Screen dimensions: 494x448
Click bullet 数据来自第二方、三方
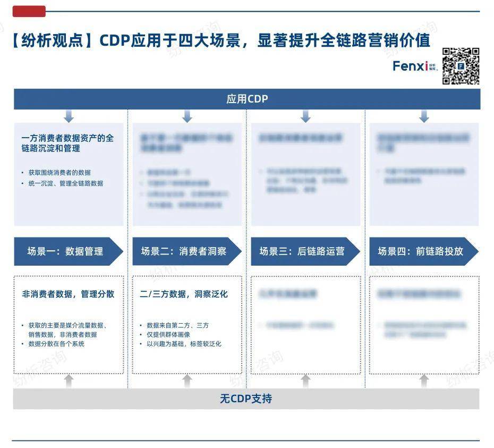pos(178,325)
